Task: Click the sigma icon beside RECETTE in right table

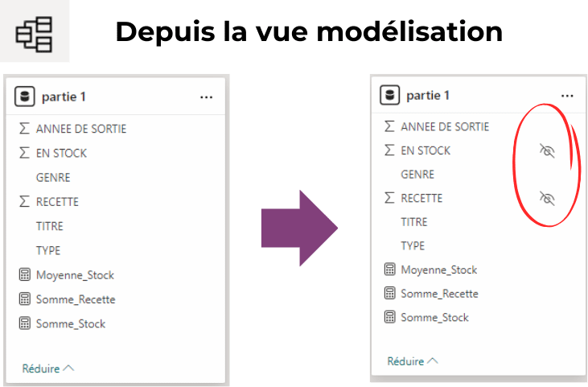Action: [x=389, y=198]
